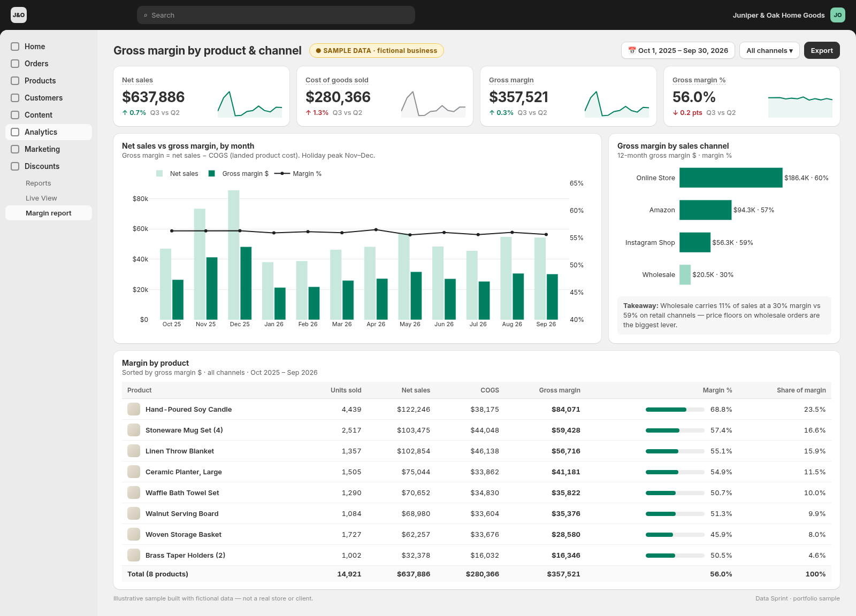856x616 pixels.
Task: Toggle the Gross margin $ legend swatch
Action: tap(211, 173)
